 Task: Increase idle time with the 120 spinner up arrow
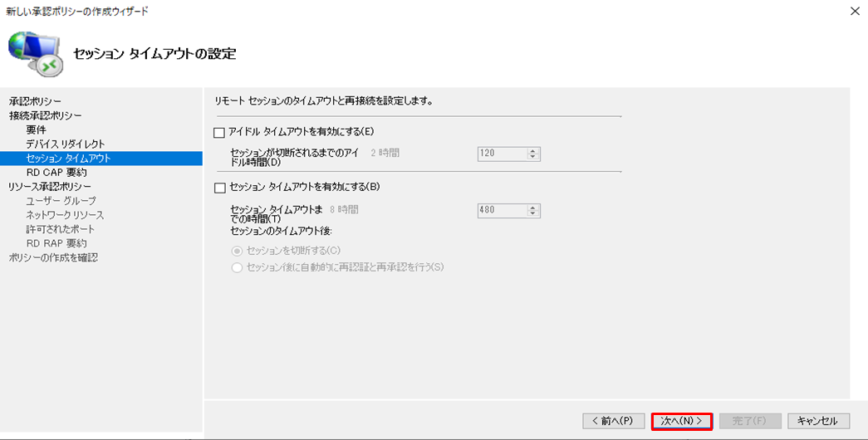[x=533, y=150]
